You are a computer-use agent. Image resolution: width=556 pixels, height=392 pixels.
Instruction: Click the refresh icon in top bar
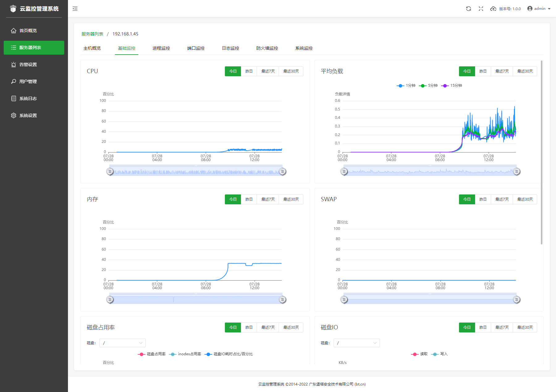pos(469,9)
